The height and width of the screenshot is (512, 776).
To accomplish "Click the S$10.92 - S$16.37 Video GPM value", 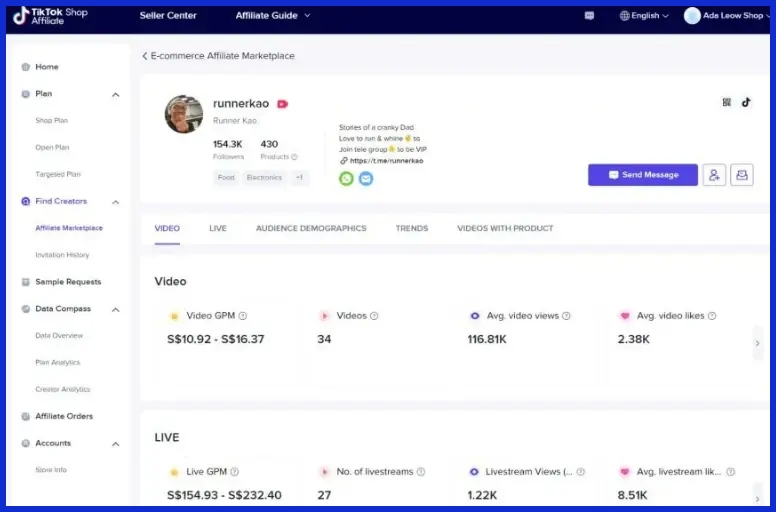I will [216, 339].
